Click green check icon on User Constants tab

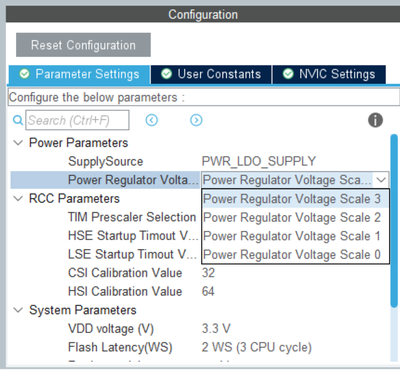tap(166, 74)
